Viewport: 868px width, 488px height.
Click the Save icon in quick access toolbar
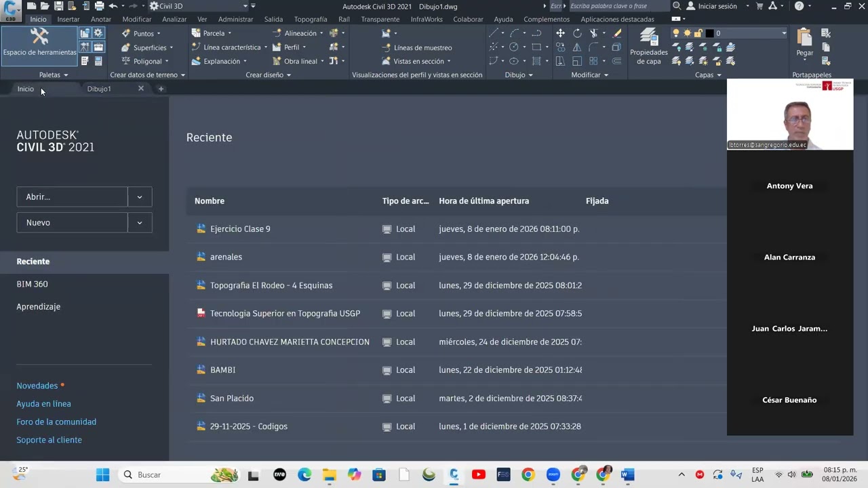(58, 6)
